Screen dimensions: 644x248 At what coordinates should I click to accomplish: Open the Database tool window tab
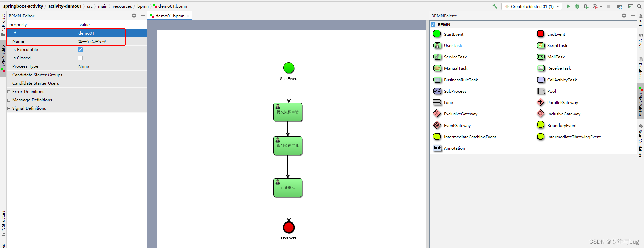pos(640,68)
